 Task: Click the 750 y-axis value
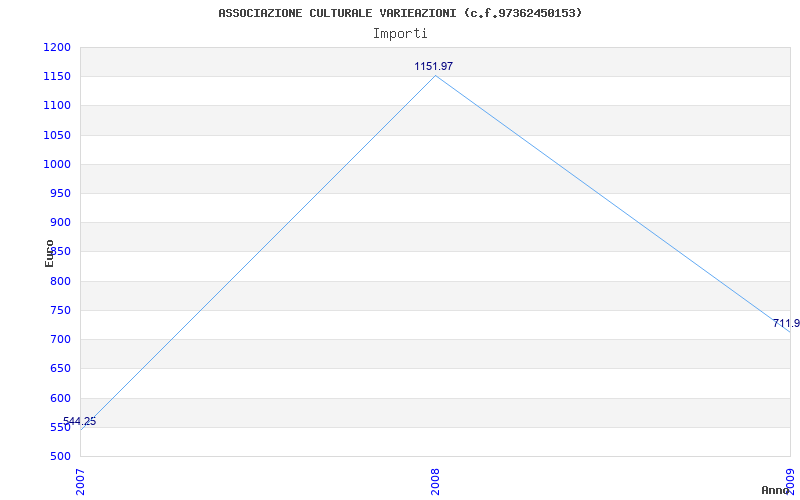[60, 310]
